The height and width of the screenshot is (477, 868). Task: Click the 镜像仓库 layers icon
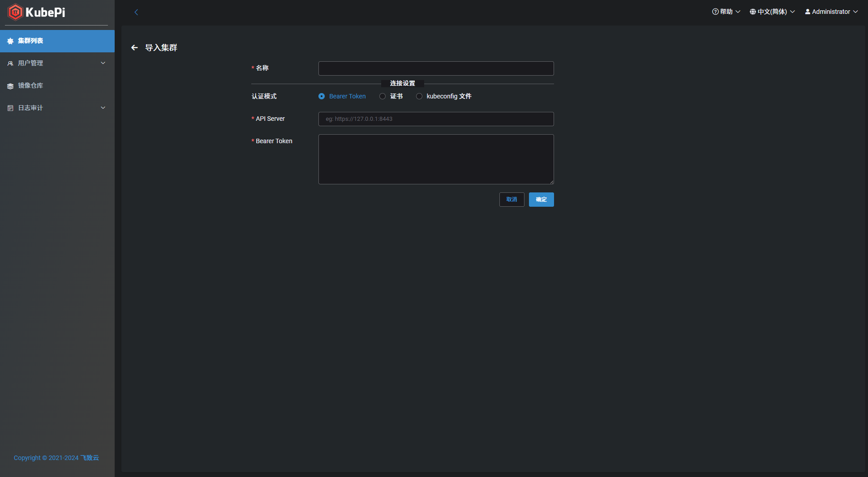tap(10, 86)
